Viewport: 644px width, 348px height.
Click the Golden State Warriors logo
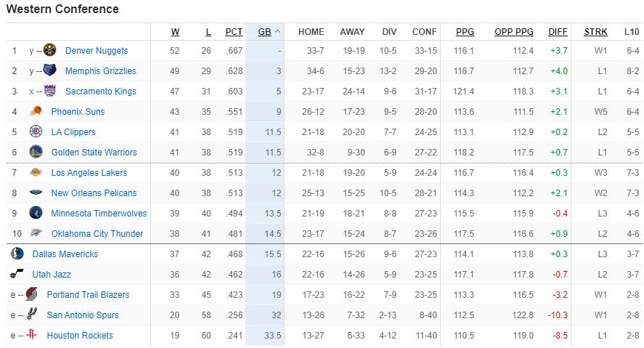(x=36, y=152)
